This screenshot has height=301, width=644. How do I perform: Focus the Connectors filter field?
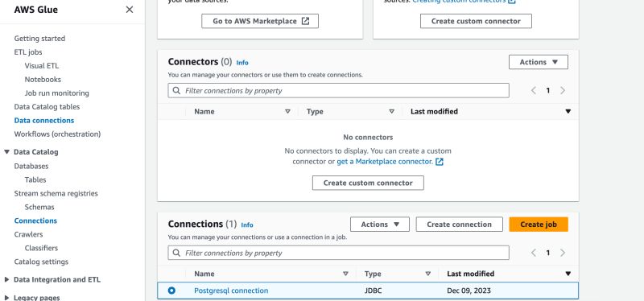338,91
